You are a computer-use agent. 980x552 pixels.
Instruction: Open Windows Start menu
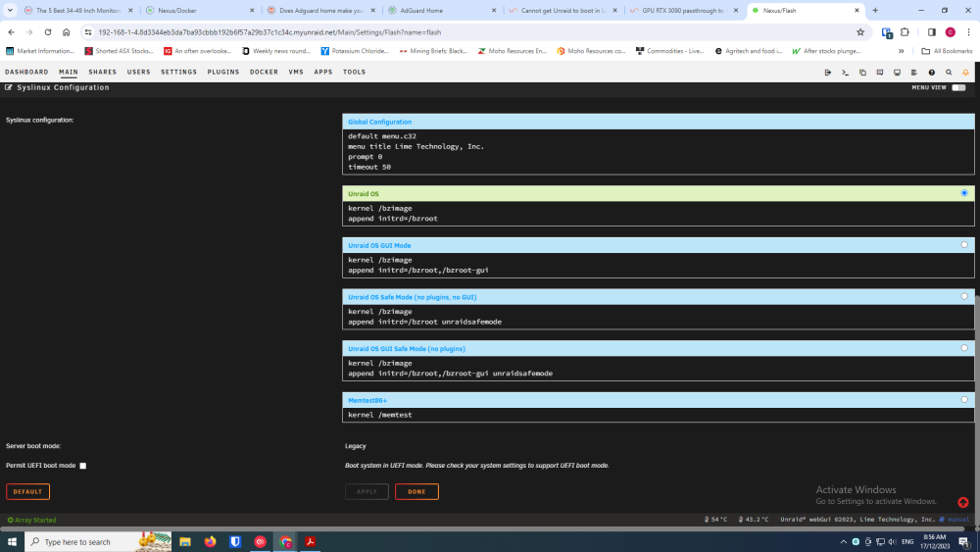point(12,541)
